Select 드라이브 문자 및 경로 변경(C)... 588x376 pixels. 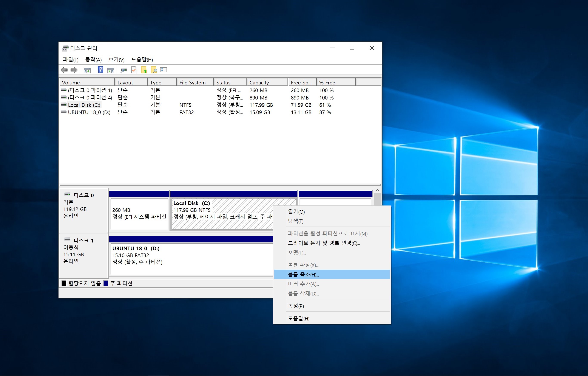[332, 243]
